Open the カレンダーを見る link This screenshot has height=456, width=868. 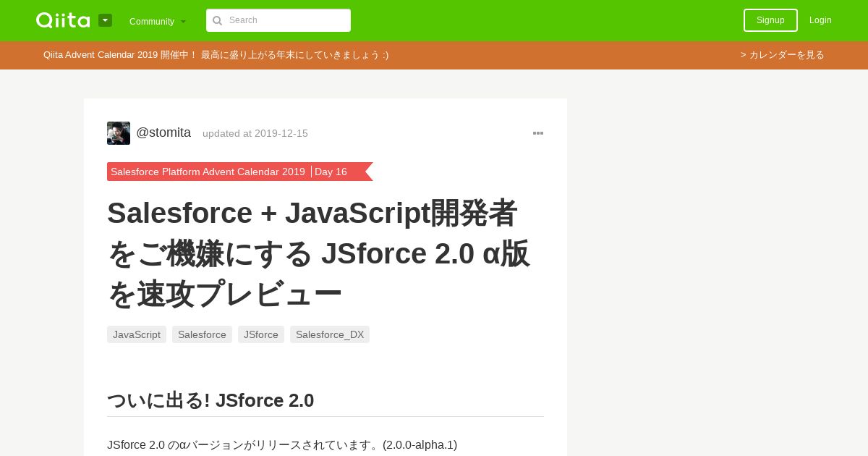[x=782, y=55]
